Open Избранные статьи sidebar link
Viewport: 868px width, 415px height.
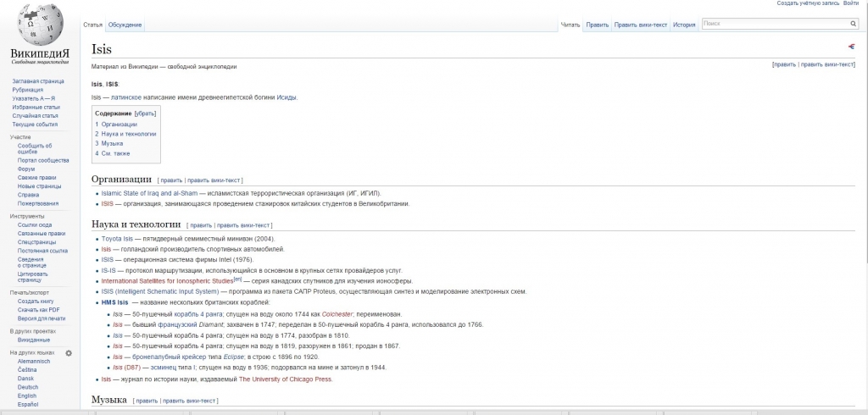[x=36, y=108]
